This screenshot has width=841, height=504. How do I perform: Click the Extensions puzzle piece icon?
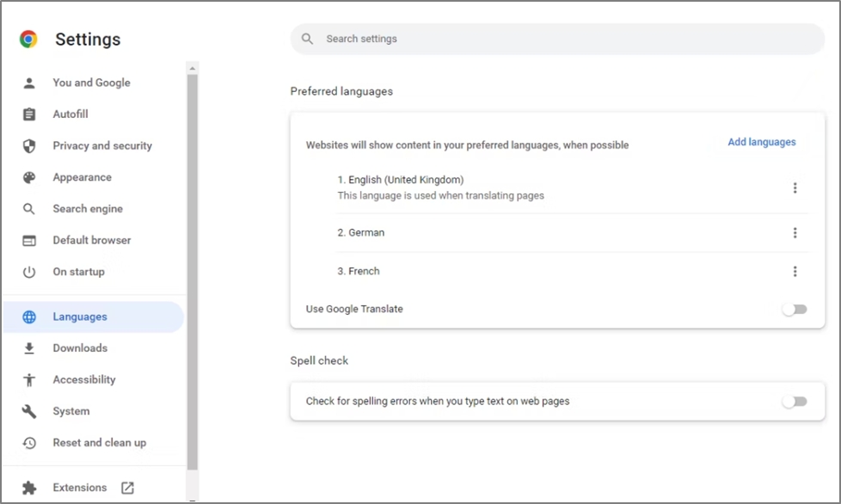click(x=29, y=488)
